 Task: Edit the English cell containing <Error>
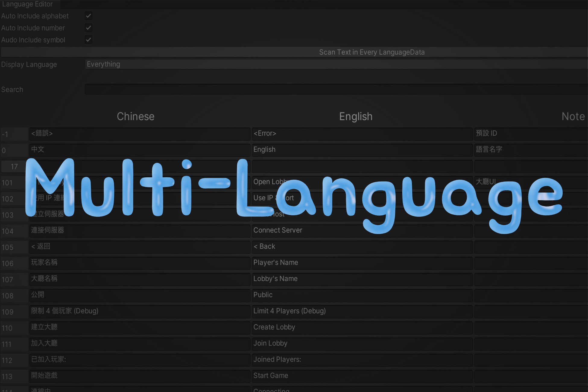[362, 134]
